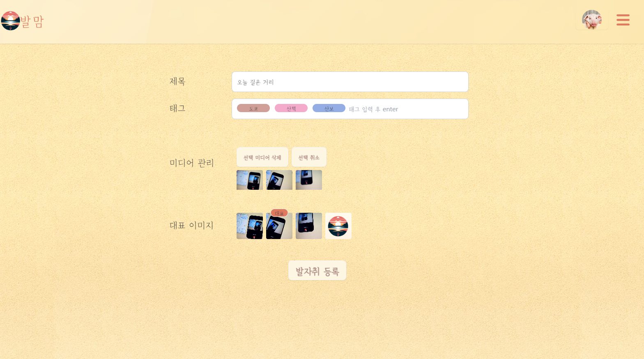Click the 선택 취소 button

[309, 157]
